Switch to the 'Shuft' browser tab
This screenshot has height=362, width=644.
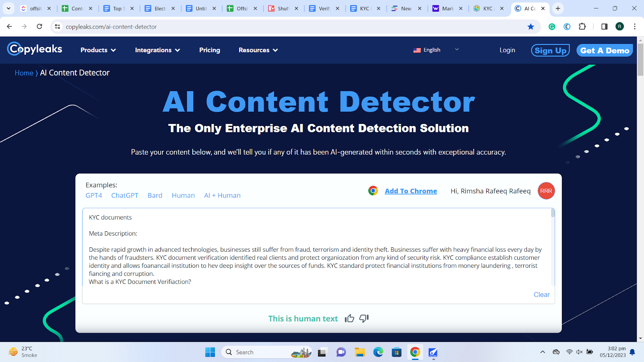[283, 8]
